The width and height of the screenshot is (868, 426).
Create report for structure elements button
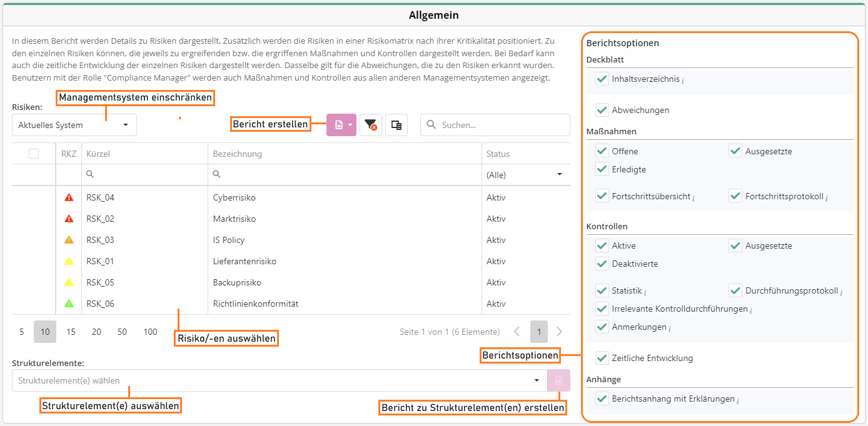point(558,380)
